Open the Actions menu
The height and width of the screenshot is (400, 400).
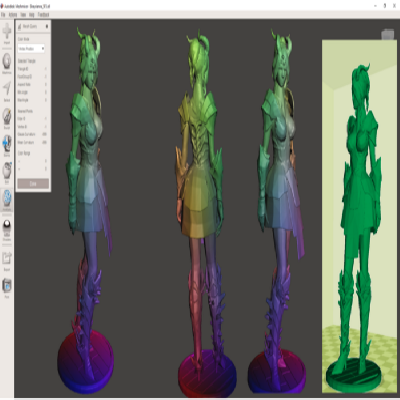pyautogui.click(x=13, y=15)
